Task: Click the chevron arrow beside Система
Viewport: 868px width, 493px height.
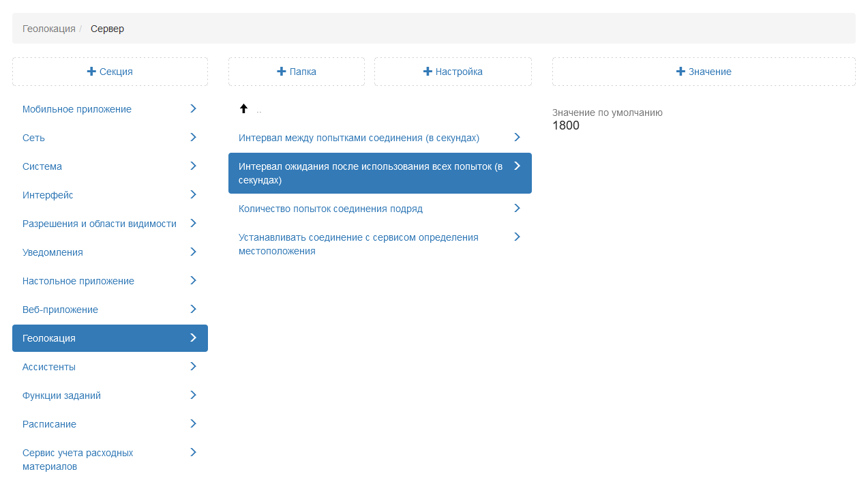Action: pos(193,166)
